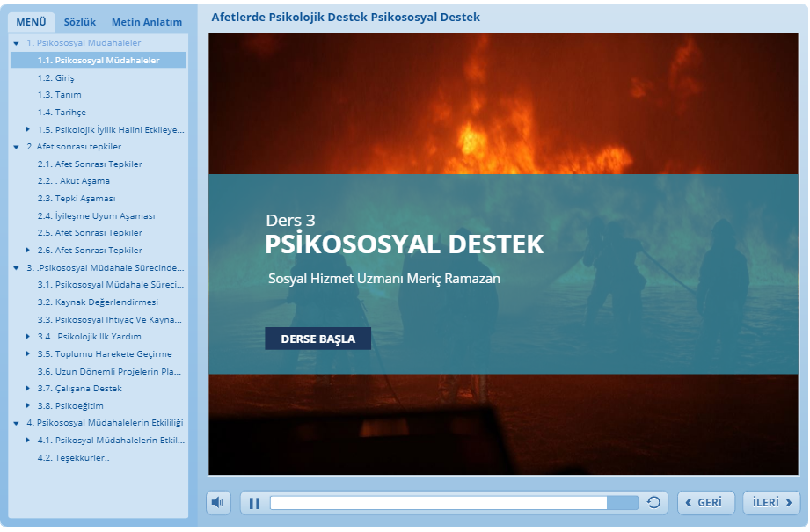Open 3.7. Çalışana Destek slide
This screenshot has height=532, width=810.
[79, 388]
